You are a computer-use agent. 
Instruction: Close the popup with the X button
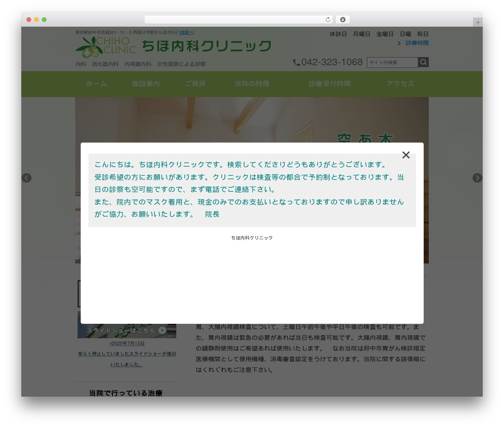point(406,155)
